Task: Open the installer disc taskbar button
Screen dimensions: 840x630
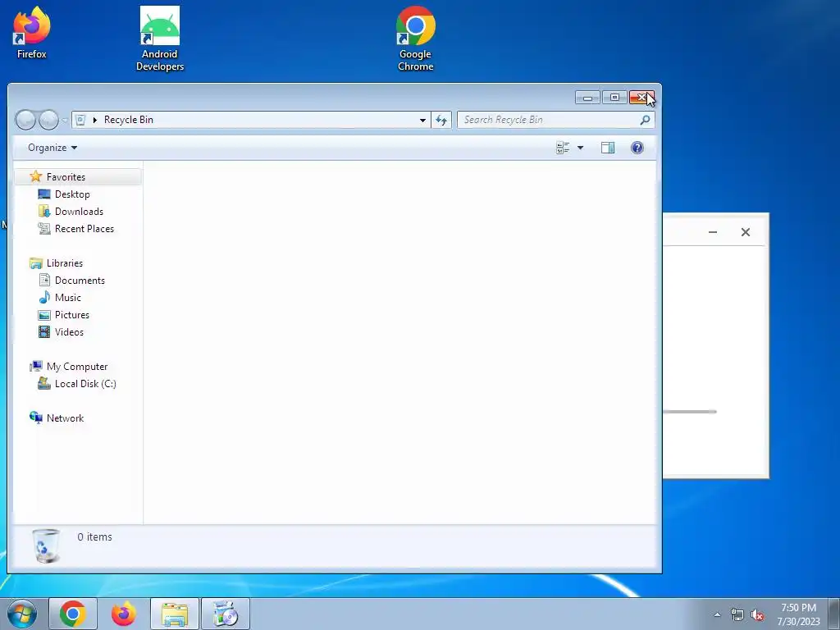Action: (x=225, y=614)
